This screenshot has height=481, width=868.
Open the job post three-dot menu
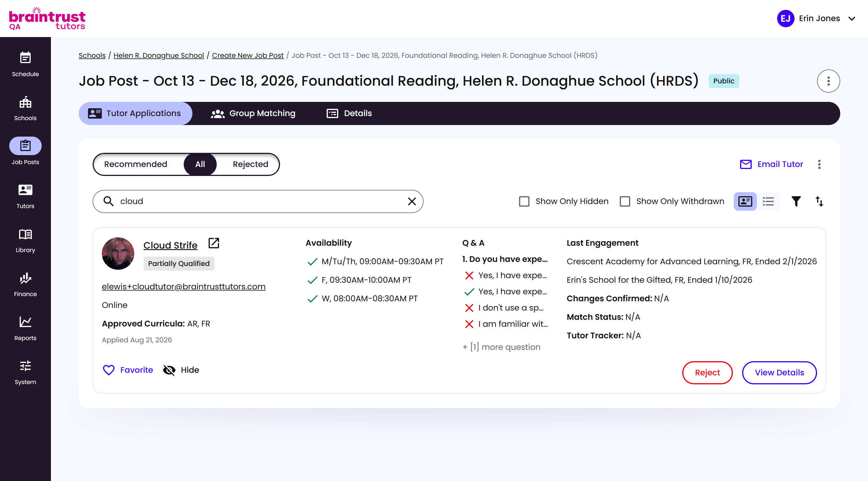coord(828,81)
